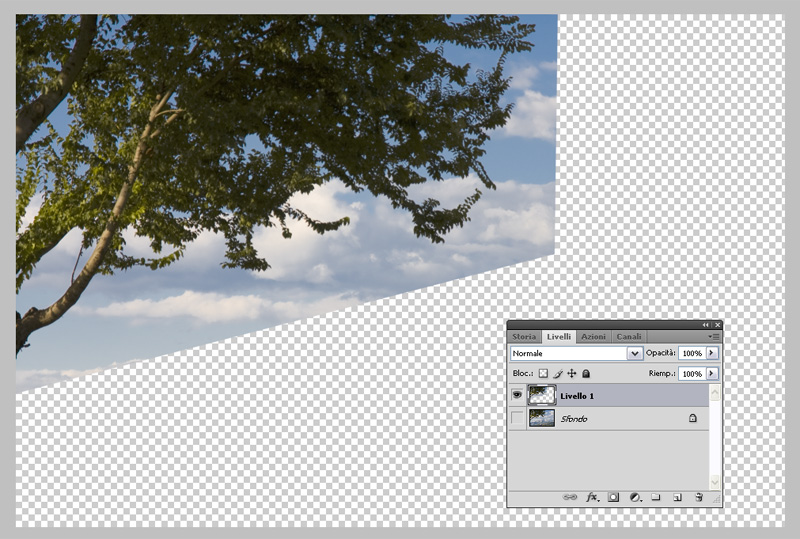Add a layer mask

(614, 496)
